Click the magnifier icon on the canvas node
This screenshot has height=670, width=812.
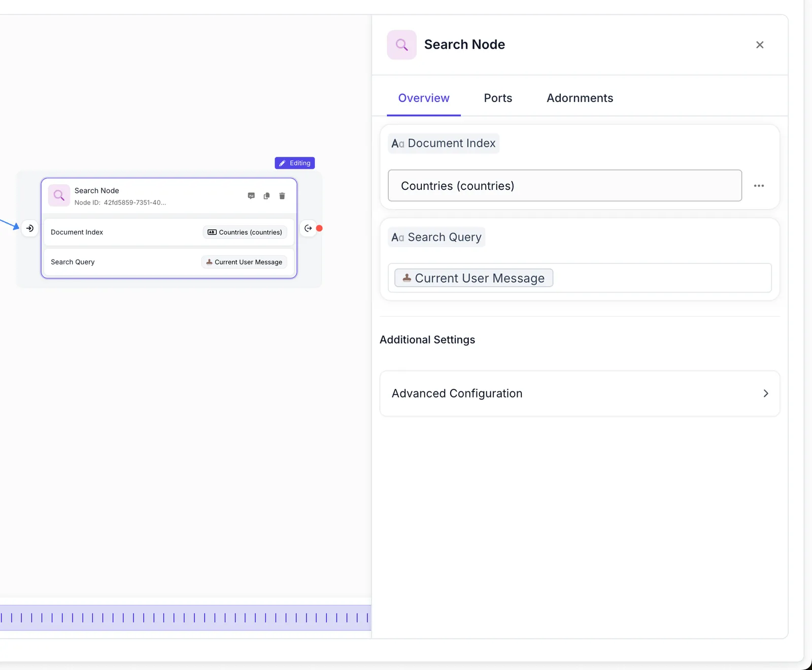click(59, 195)
